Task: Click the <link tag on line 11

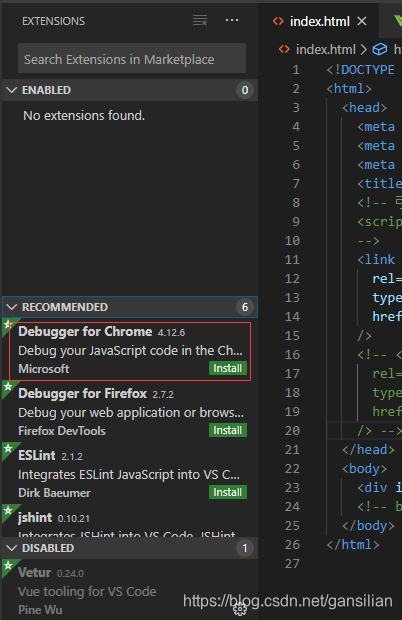Action: (x=376, y=260)
